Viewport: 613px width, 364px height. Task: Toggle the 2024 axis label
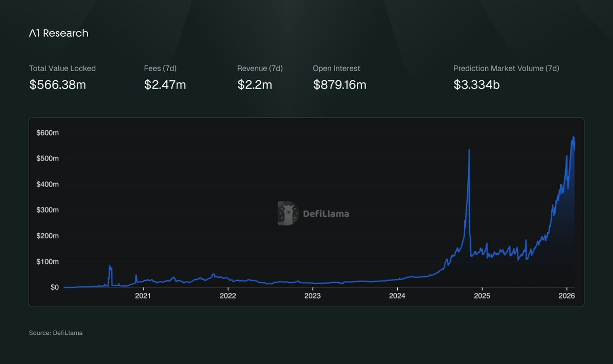[397, 295]
